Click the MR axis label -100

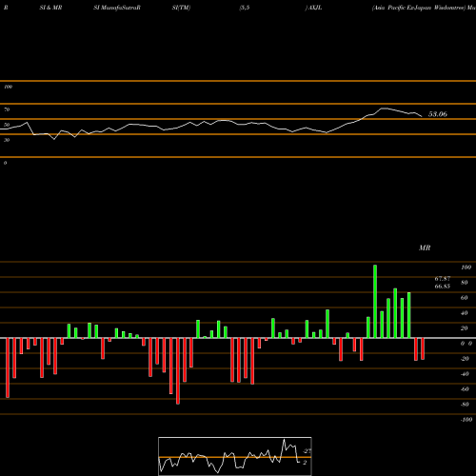466,420
